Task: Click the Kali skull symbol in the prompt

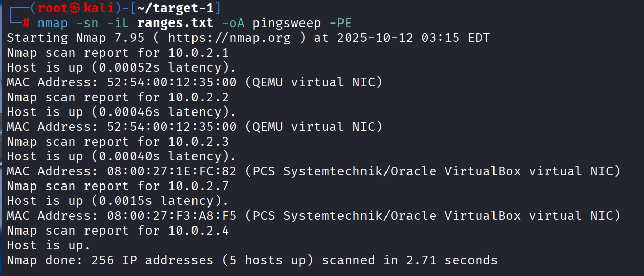Action: 77,8
